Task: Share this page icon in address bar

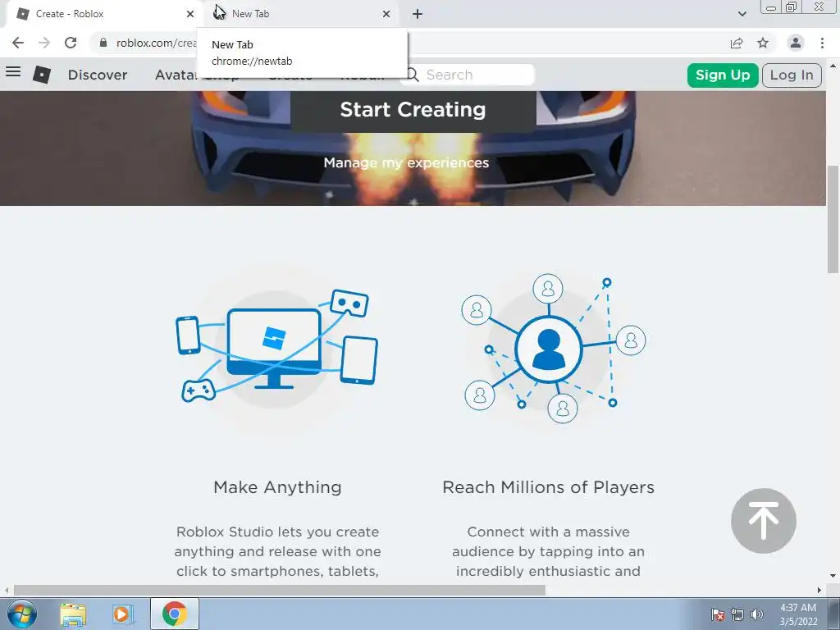Action: [737, 43]
